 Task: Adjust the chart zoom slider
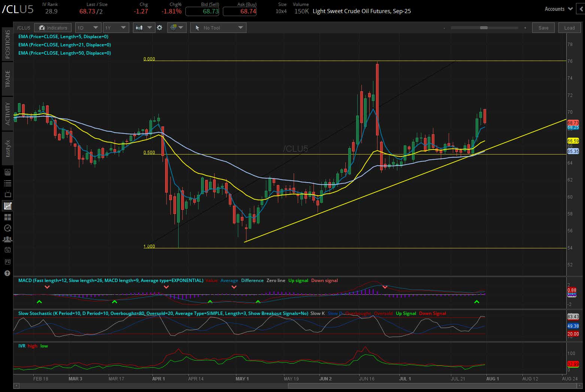click(x=484, y=27)
